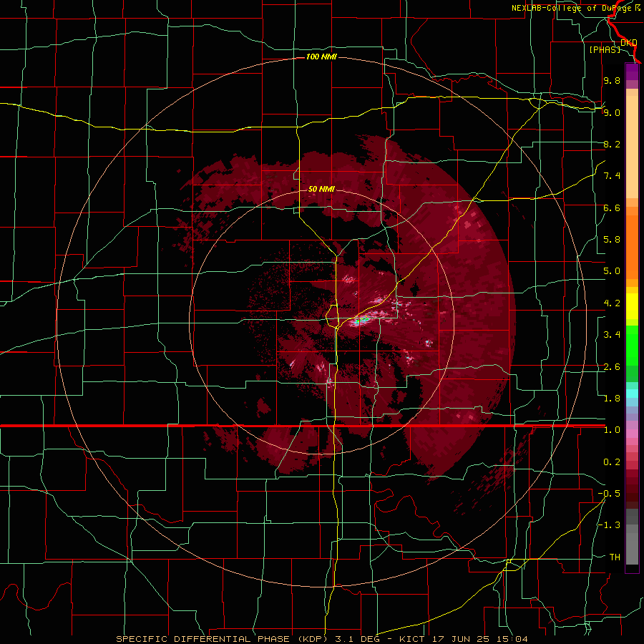Click the dark purple band atop color scale

[x=632, y=72]
